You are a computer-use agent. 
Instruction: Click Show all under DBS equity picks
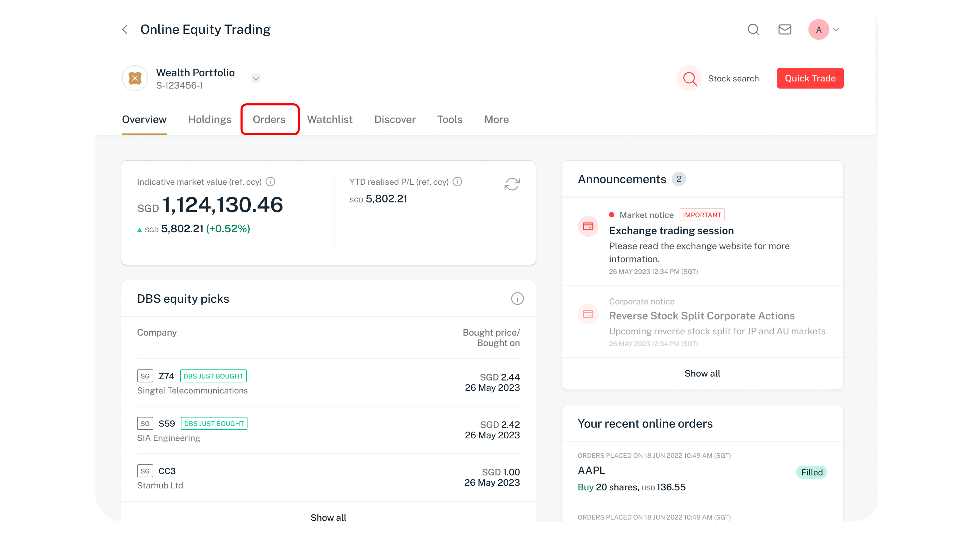(328, 517)
